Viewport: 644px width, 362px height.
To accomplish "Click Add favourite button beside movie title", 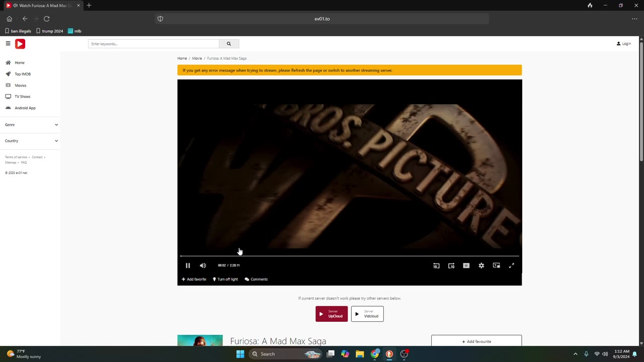I will point(476,341).
